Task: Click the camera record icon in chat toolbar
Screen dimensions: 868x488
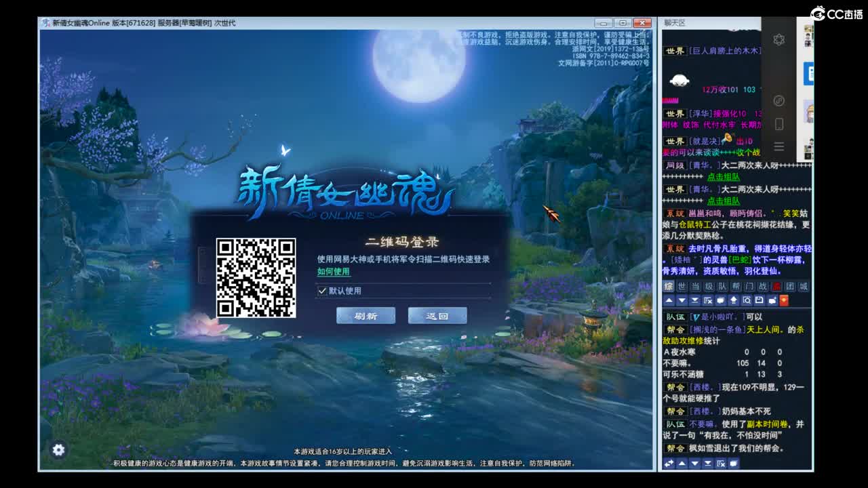Action: point(772,300)
